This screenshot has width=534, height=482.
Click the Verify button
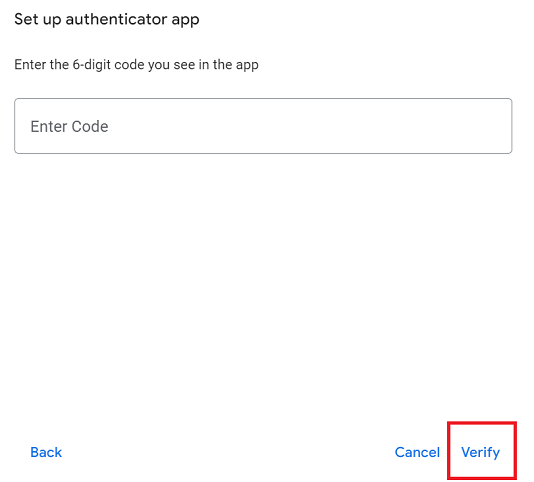coord(480,452)
